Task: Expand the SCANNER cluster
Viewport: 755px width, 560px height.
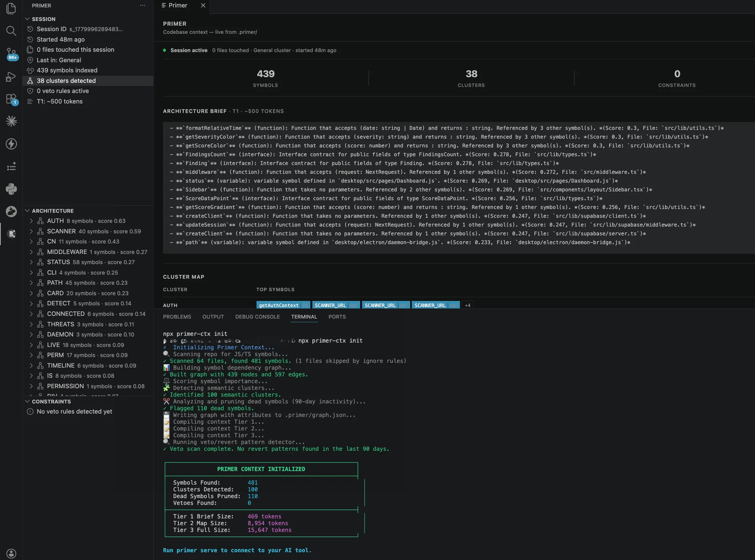Action: pos(31,231)
